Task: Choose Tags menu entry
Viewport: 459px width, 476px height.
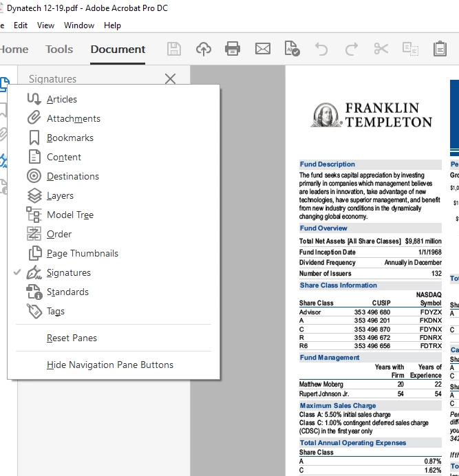Action: click(114, 311)
